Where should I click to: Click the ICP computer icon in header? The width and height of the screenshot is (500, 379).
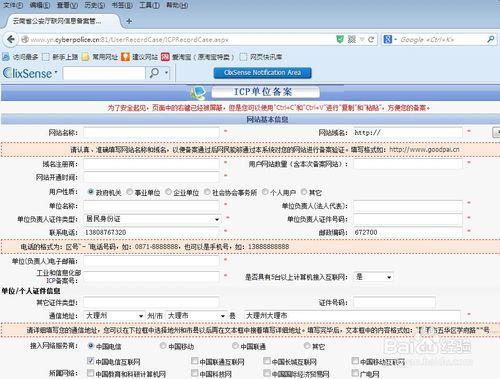[198, 93]
